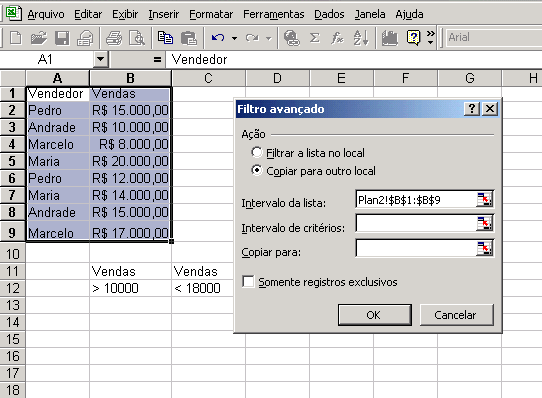This screenshot has width=542, height=398.
Task: Click the Redo arrow icon
Action: point(252,38)
